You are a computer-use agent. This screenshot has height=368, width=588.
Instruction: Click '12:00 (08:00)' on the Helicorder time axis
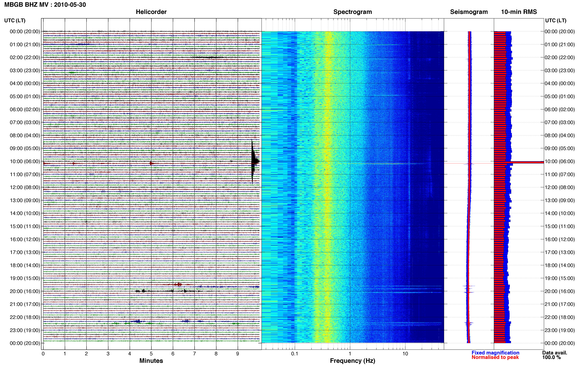[x=25, y=187]
